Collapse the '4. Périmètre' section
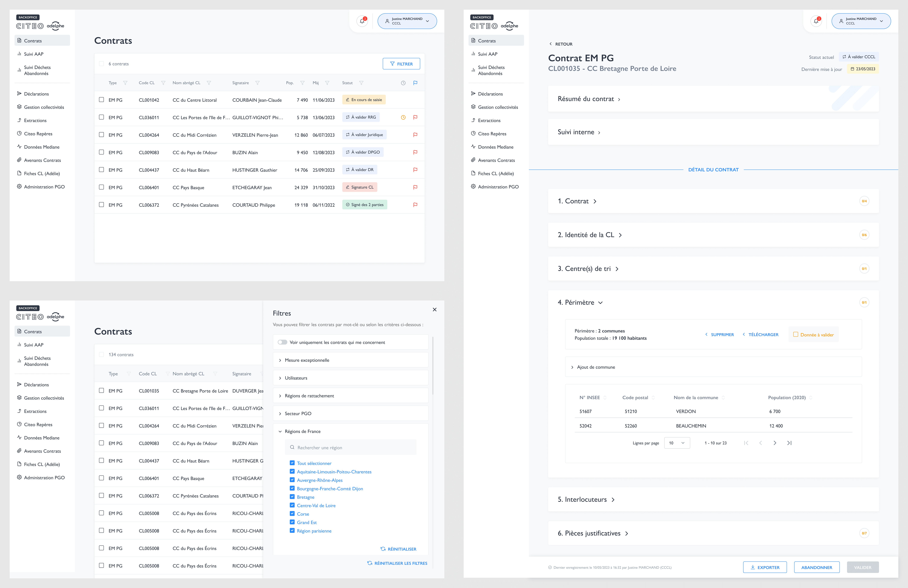The image size is (908, 588). click(x=600, y=302)
